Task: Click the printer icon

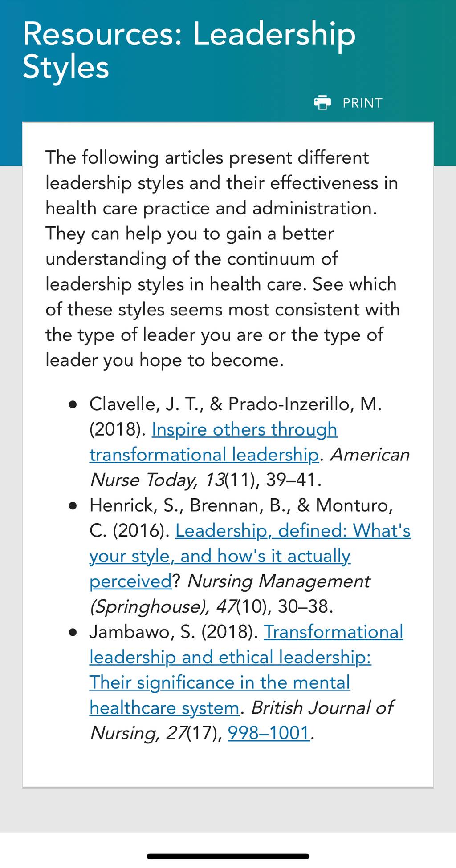Action: tap(322, 103)
